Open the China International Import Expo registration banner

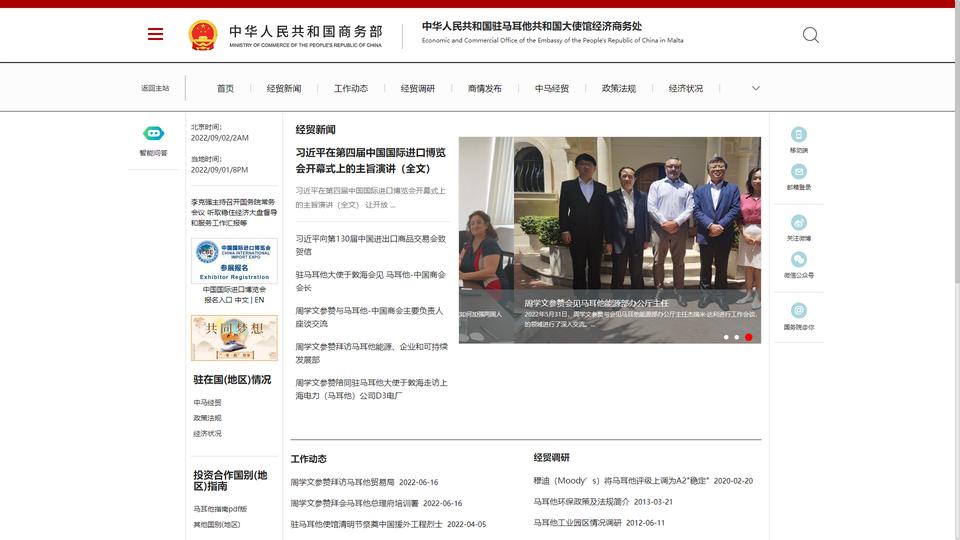point(234,261)
